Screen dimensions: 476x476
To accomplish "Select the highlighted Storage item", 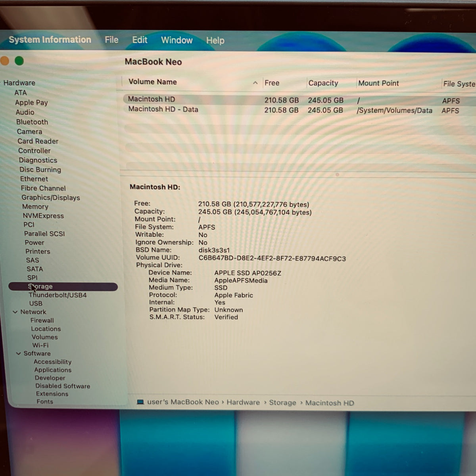I will pyautogui.click(x=63, y=286).
